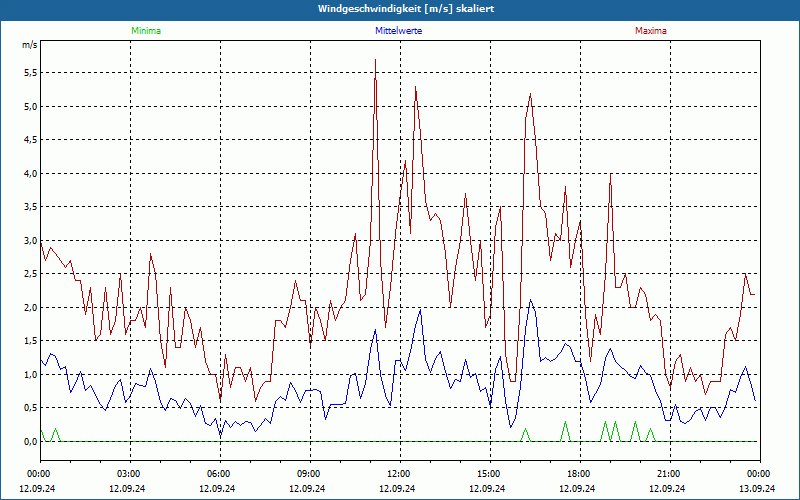Click the 1,0 y-axis value
The image size is (800, 500).
[29, 374]
